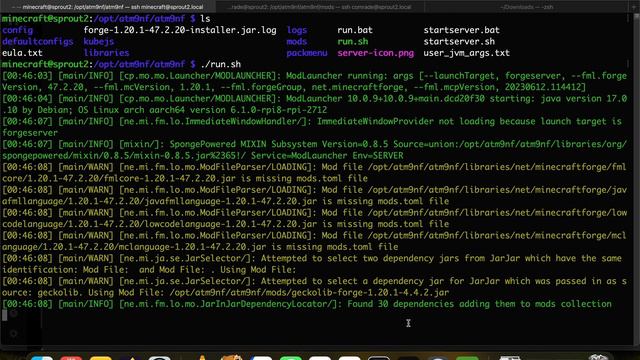Click 'forge-1.20.1-47.2.20-installer.jar.log' file name
640x360 pixels.
180,30
